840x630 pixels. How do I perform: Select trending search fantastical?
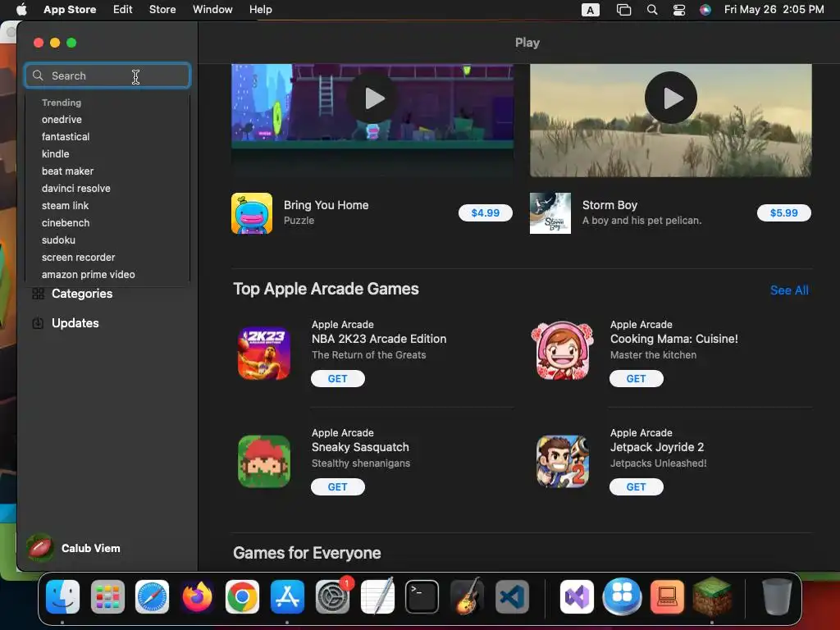[66, 137]
